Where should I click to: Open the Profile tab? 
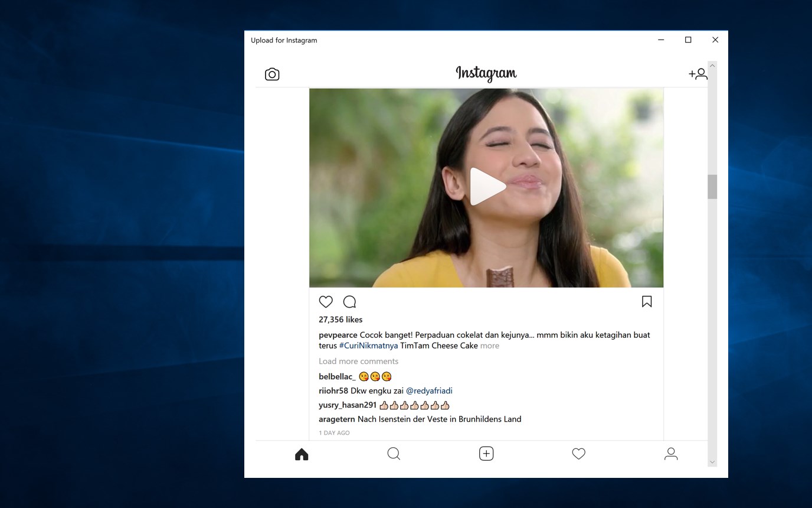(671, 454)
